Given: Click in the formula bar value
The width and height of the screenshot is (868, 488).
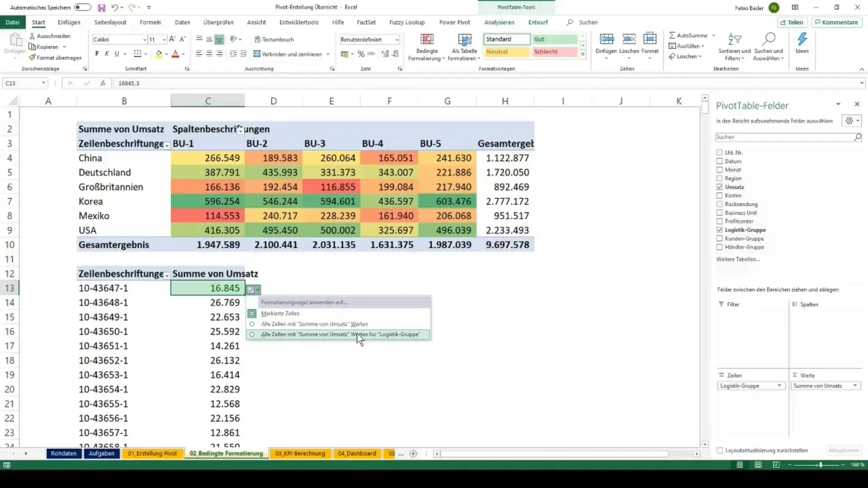Looking at the screenshot, I should [x=129, y=83].
